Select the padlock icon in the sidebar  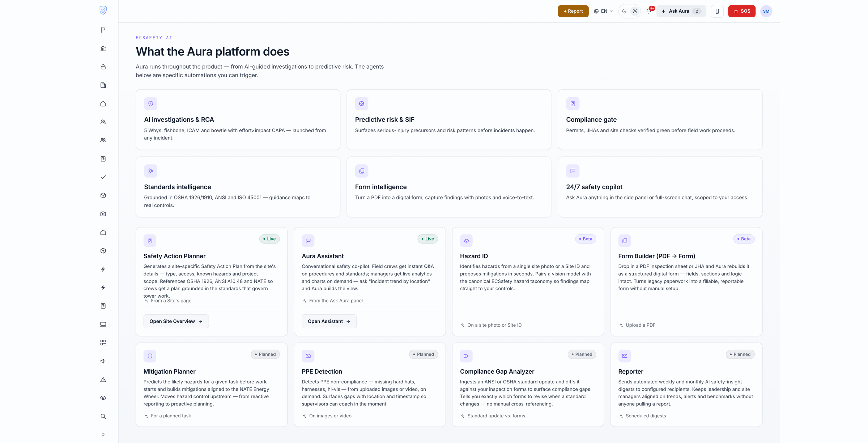point(103,67)
